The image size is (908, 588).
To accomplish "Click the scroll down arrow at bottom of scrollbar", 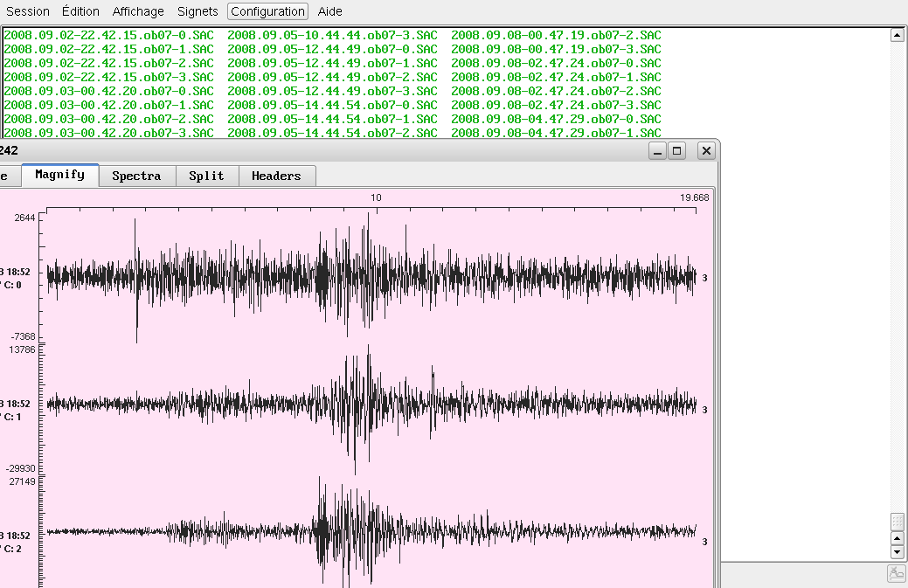I will 897,552.
